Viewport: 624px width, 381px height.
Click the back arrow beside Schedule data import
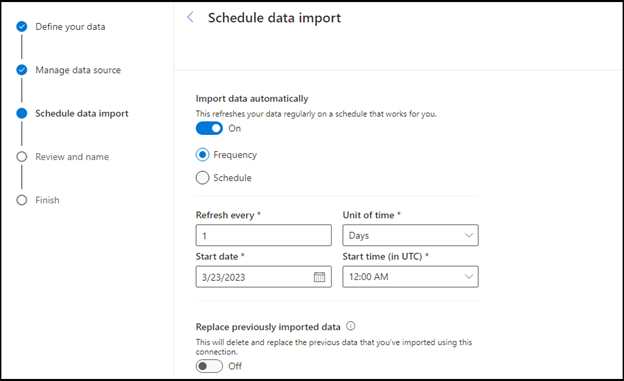click(x=190, y=18)
